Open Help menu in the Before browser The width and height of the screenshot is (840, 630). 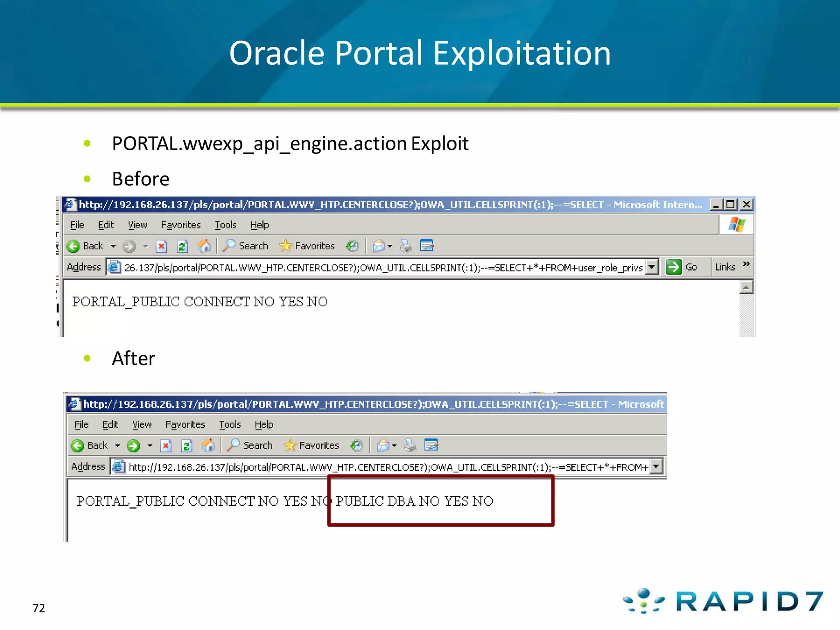coord(260,225)
